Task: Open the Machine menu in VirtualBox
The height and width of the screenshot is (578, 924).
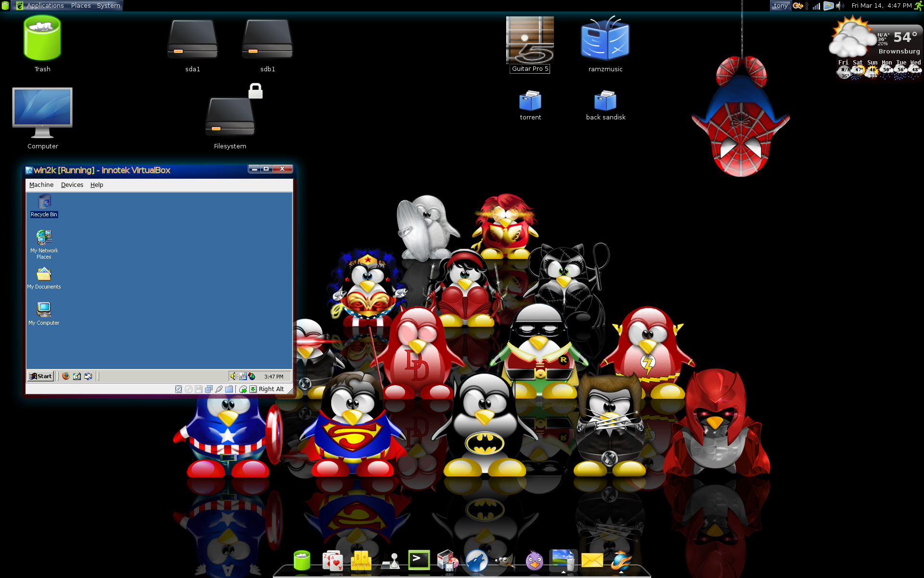Action: tap(41, 185)
